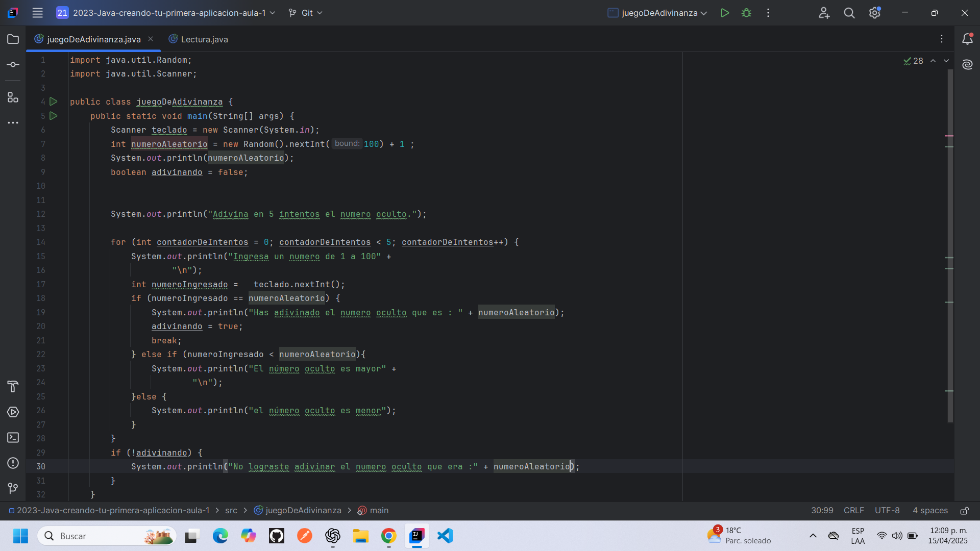Click cursor position 30:99 in status bar
Screen dimensions: 980x551
pos(822,511)
